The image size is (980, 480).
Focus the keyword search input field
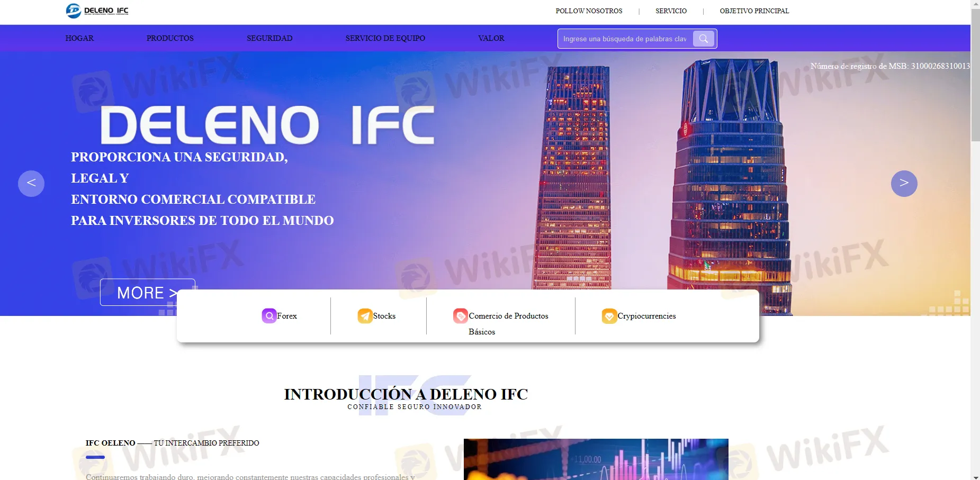coord(625,39)
